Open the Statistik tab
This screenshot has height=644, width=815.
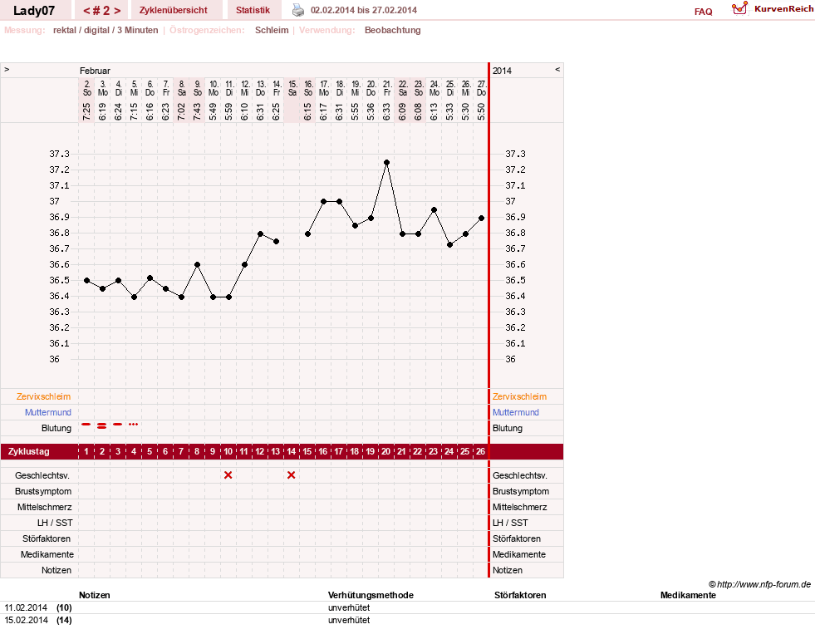coord(253,10)
